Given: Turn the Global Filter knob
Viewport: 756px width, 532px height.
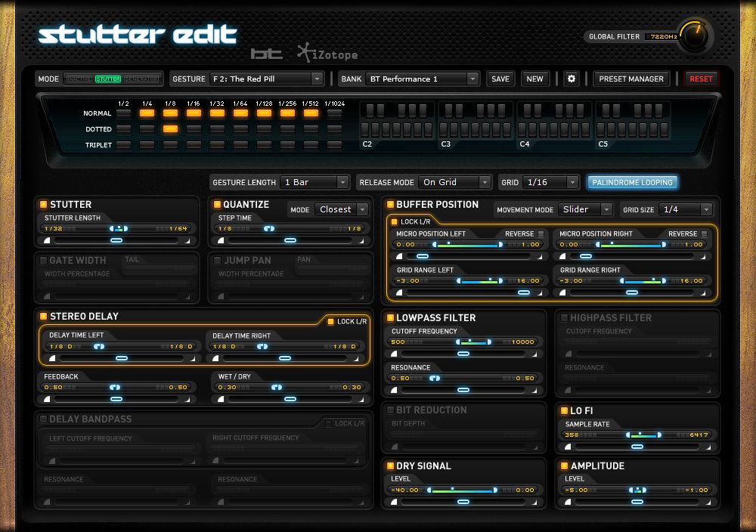Looking at the screenshot, I should coord(694,36).
